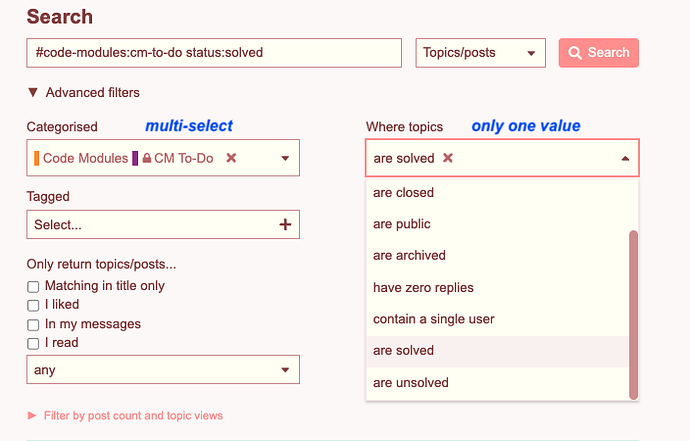690x441 pixels.
Task: Open the Tagged Select... field
Action: 163,224
